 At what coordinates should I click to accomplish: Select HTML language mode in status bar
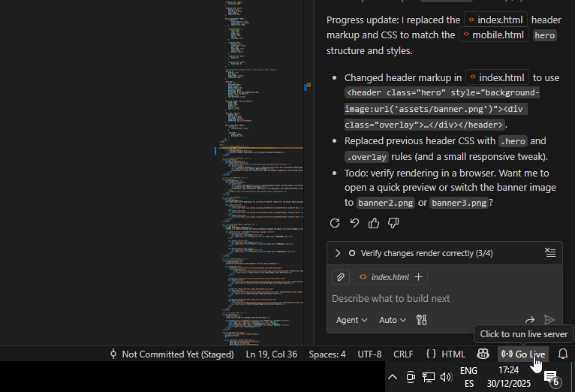tap(445, 354)
